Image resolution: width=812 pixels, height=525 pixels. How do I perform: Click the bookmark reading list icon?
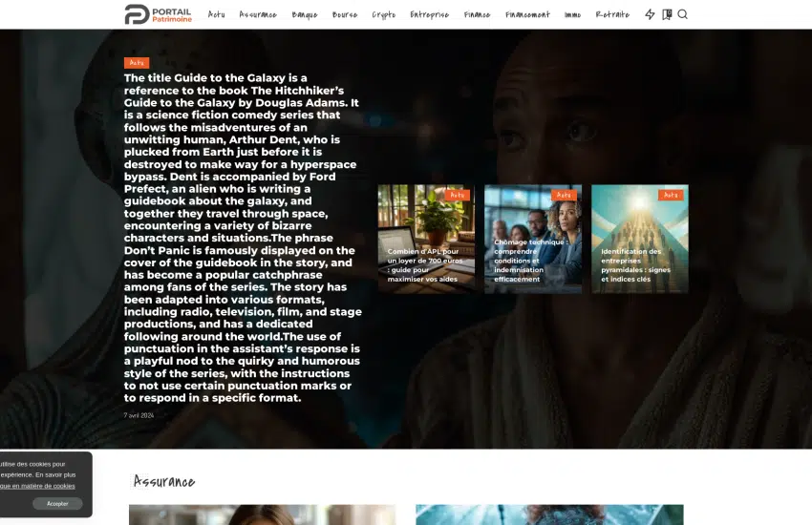click(667, 14)
